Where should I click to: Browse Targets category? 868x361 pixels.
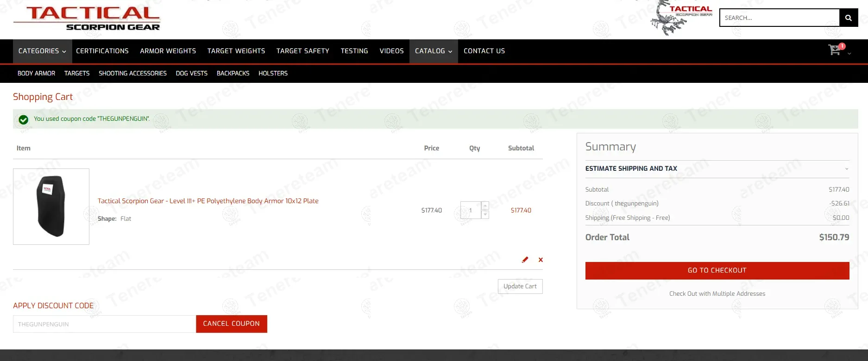tap(77, 73)
